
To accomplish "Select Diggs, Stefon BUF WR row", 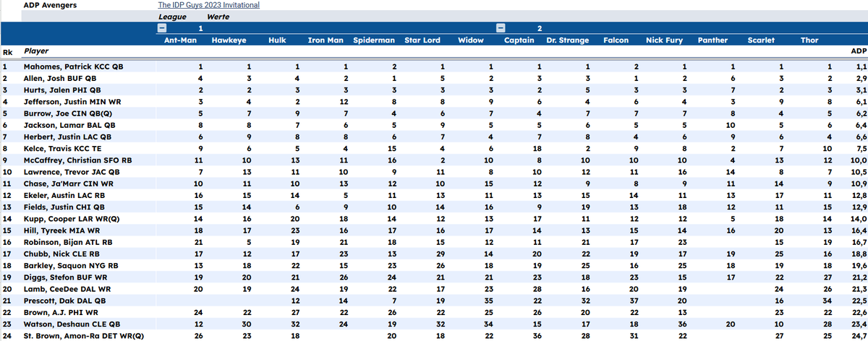I will pyautogui.click(x=434, y=278).
